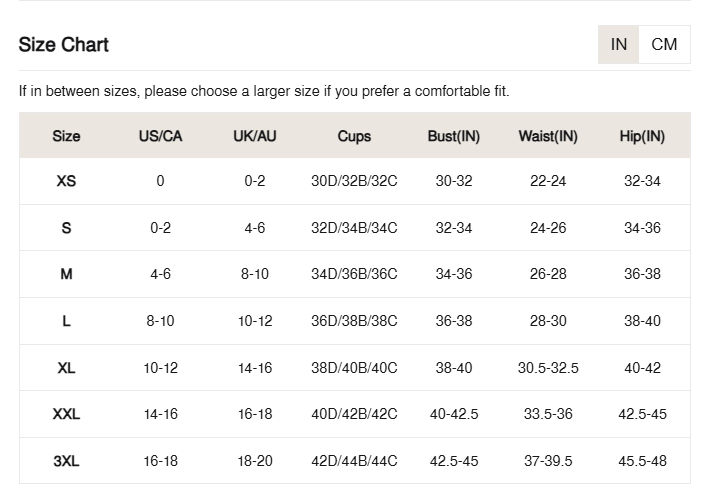Click the Cups column header

(x=354, y=136)
